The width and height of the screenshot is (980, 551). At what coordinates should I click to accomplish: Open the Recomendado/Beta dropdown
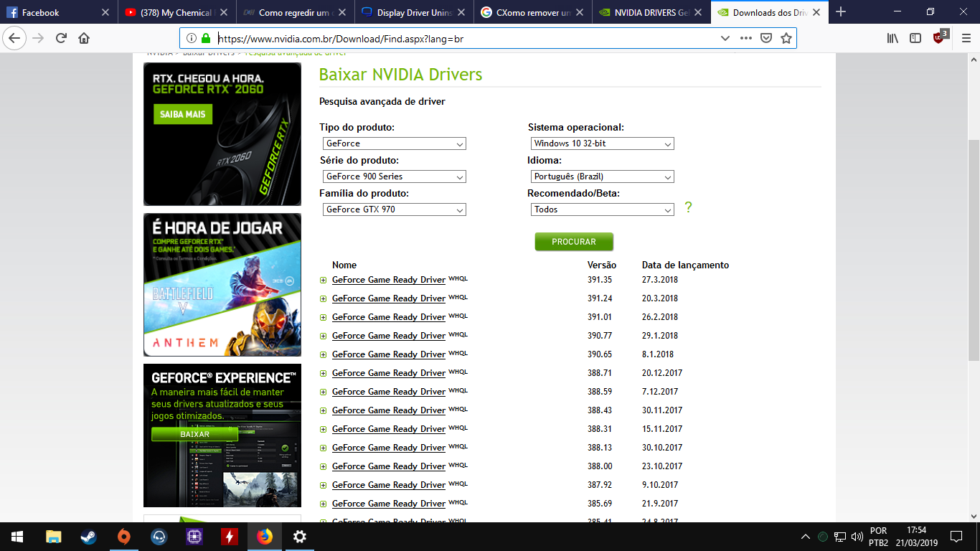pos(602,209)
